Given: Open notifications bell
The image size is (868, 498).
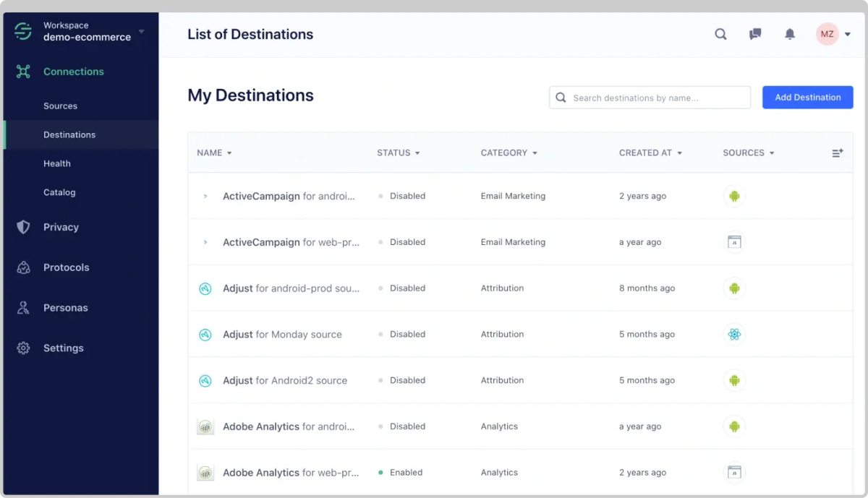Looking at the screenshot, I should pos(790,34).
